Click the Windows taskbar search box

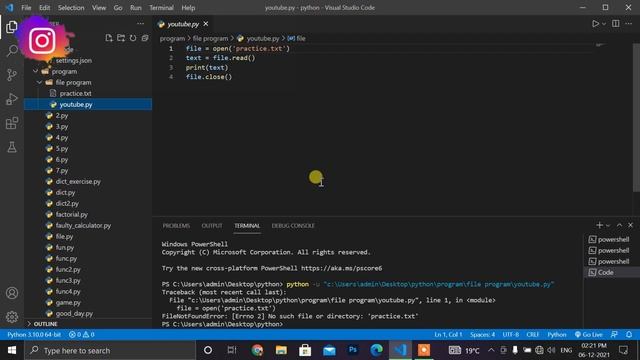(110, 351)
